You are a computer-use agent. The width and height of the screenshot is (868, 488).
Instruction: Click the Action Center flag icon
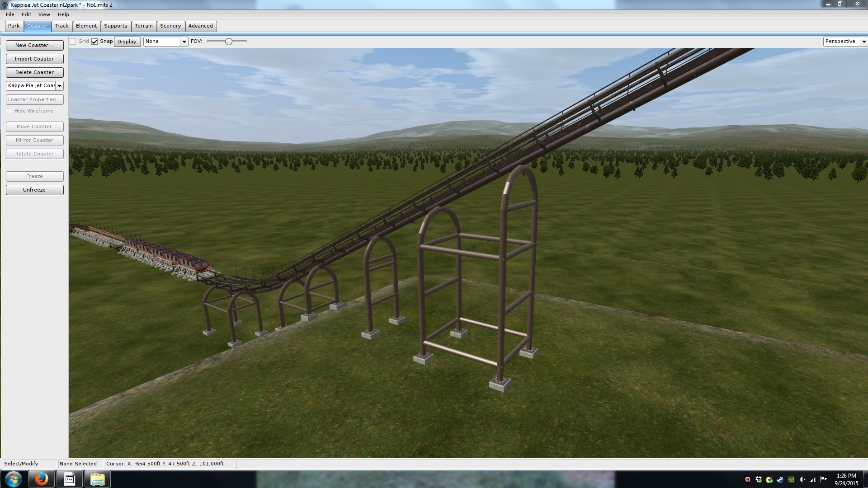[823, 479]
